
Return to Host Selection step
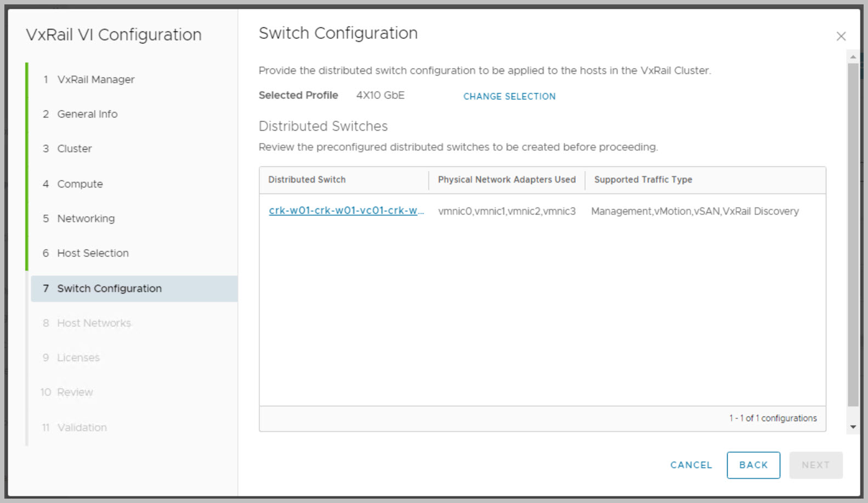(93, 253)
